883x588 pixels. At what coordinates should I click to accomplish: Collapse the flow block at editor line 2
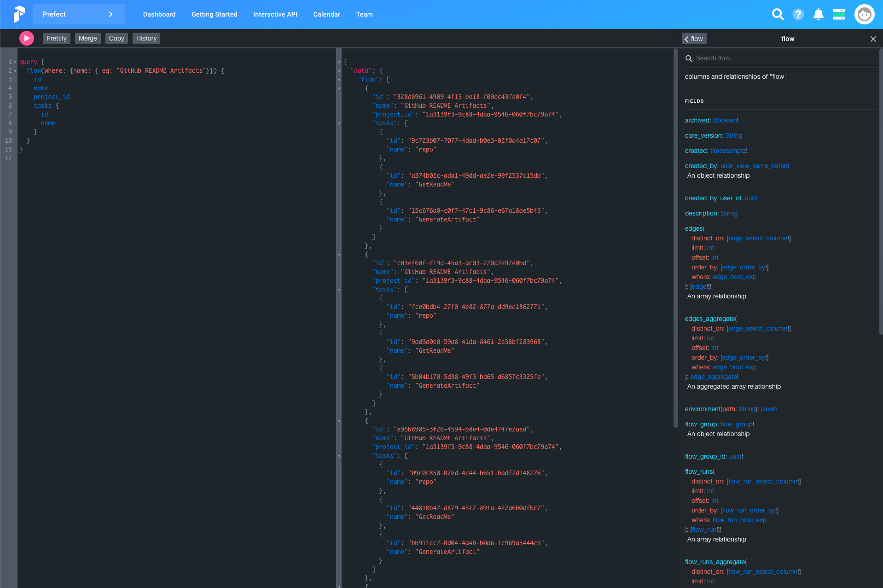(15, 71)
